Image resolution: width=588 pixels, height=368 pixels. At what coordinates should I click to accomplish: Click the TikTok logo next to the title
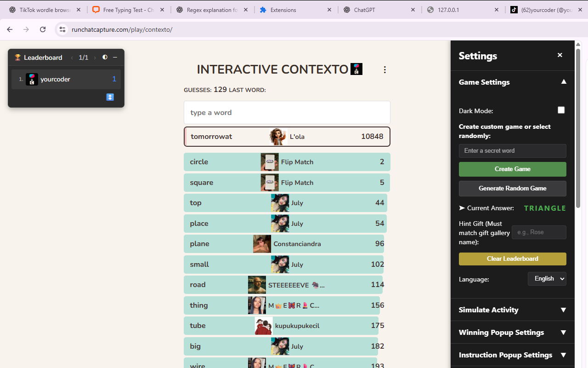[356, 69]
